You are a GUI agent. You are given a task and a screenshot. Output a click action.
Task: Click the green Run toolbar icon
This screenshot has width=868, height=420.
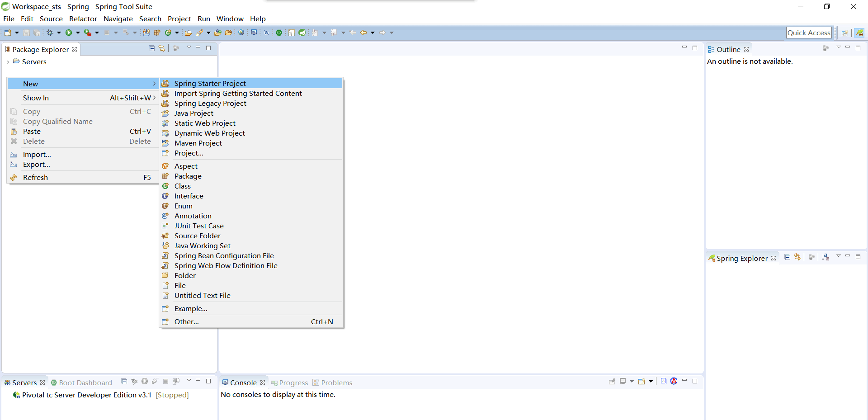69,33
